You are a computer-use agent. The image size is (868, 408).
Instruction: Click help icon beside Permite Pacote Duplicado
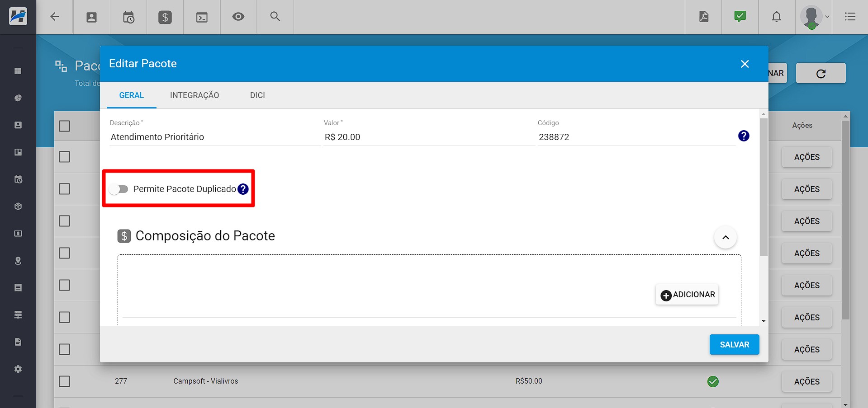coord(243,189)
